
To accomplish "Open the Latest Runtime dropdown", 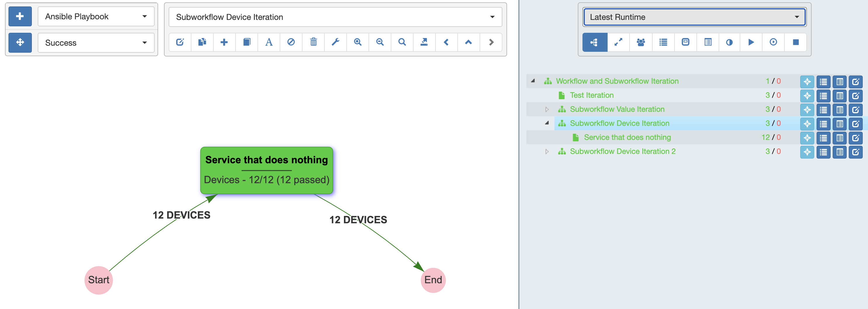I will [x=694, y=17].
